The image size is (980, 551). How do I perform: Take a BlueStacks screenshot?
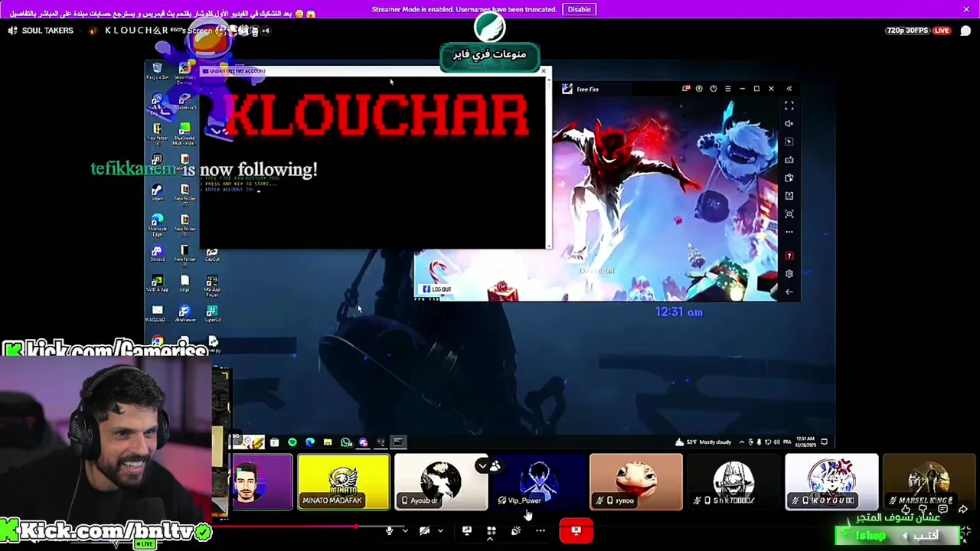[789, 214]
